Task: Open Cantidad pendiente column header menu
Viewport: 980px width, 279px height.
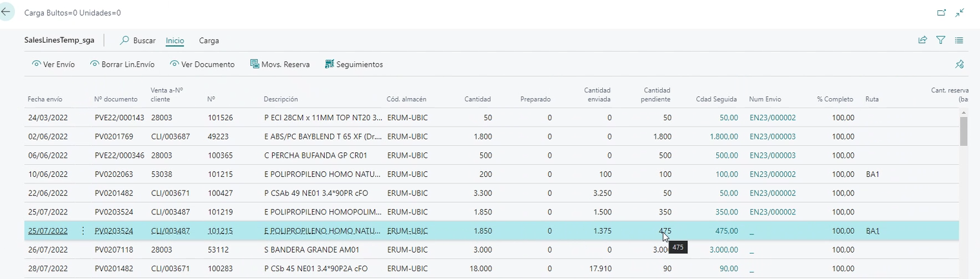Action: pos(656,95)
